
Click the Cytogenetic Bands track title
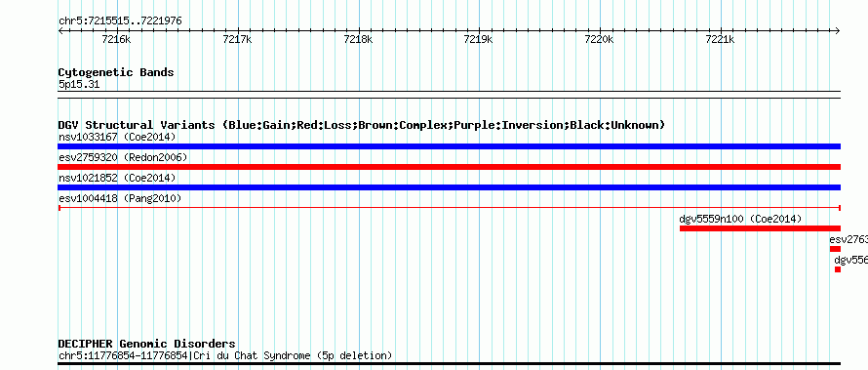(x=116, y=72)
